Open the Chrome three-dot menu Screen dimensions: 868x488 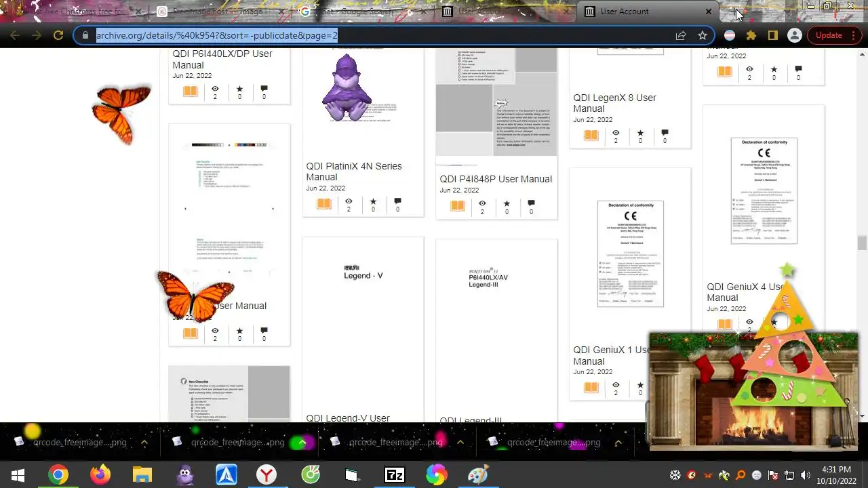point(854,35)
